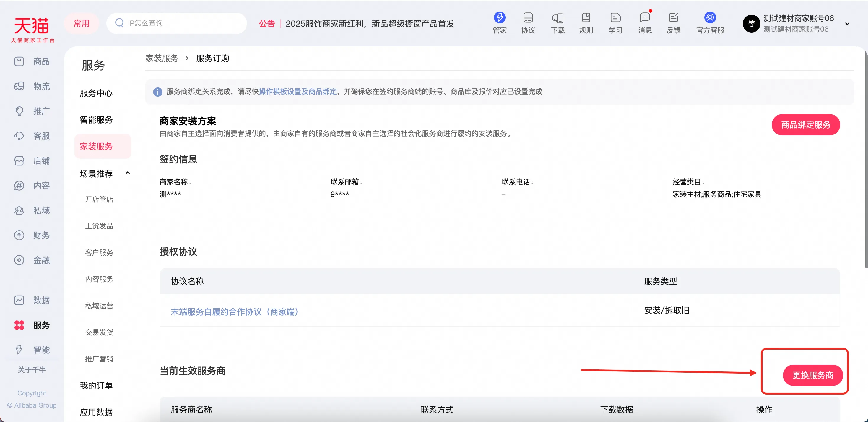Click the 常用 button

coord(82,23)
